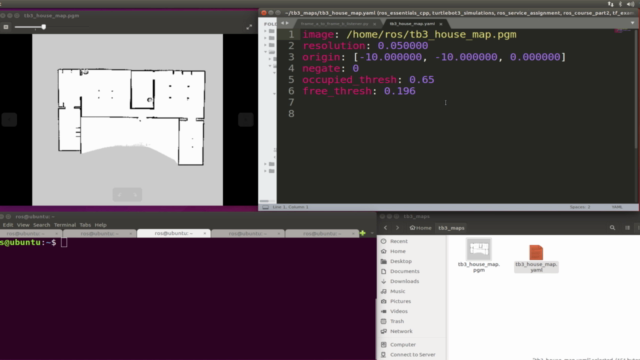Open the terminal Help menu
This screenshot has width=640, height=360.
[100, 225]
